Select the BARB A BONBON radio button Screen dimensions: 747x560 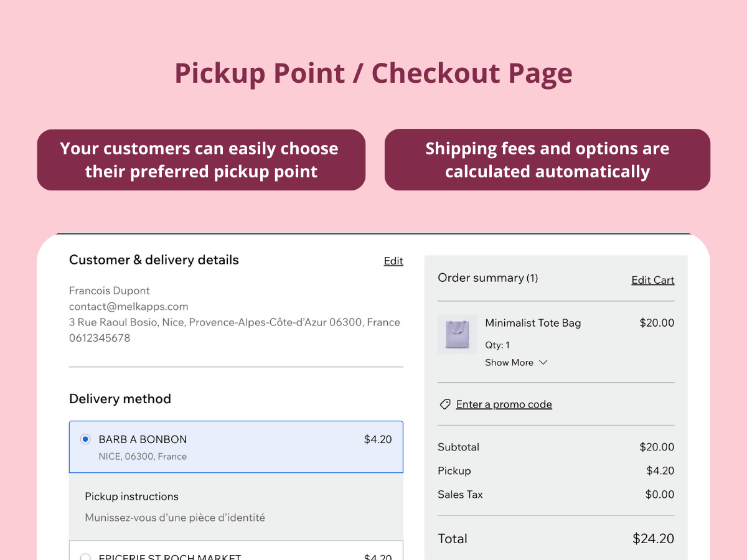[85, 439]
